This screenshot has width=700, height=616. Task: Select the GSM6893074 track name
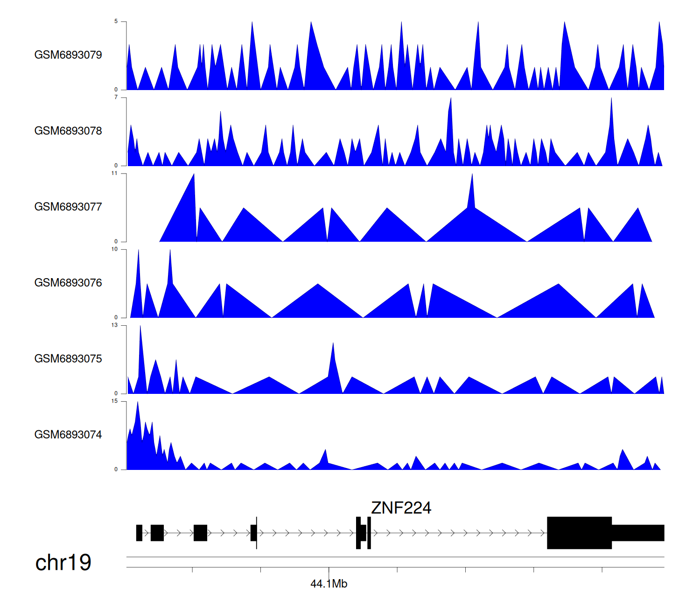point(68,435)
